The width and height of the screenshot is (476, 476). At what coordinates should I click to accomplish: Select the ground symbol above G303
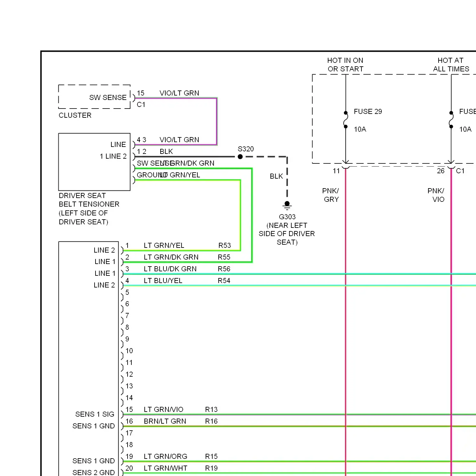[x=287, y=206]
